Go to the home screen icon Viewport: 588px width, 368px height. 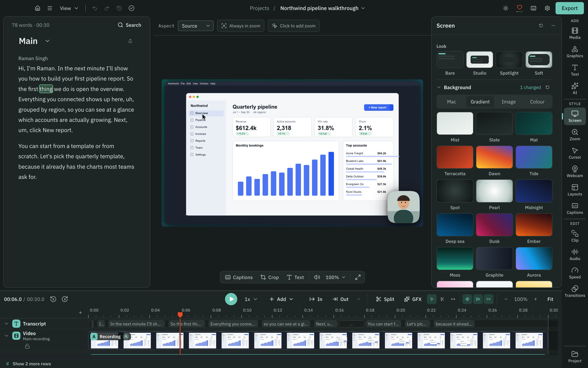click(x=37, y=8)
